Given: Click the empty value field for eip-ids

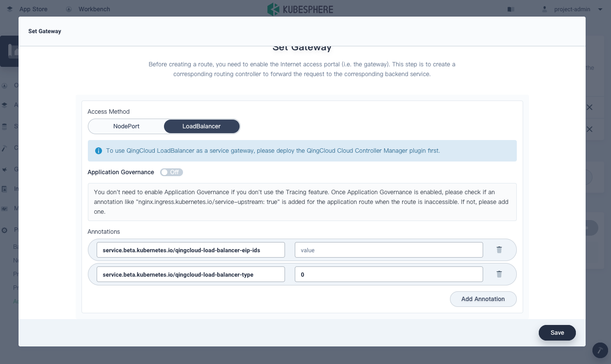Looking at the screenshot, I should [389, 250].
